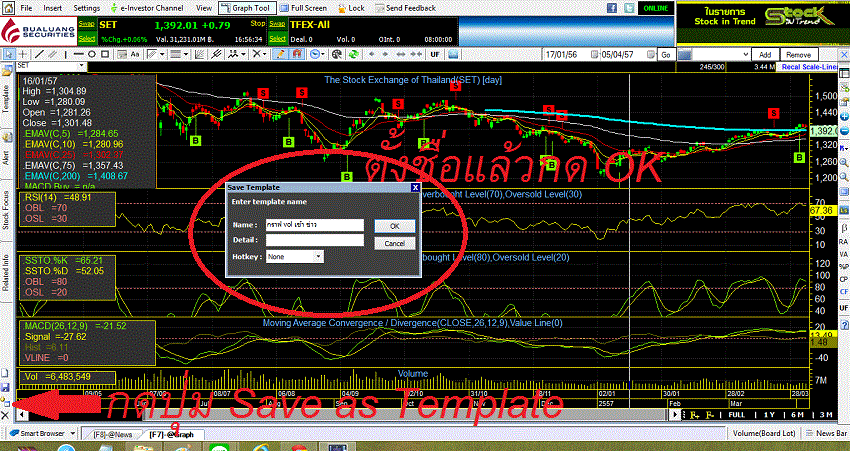Select the crosshair cursor tool
This screenshot has width=850, height=451.
click(x=23, y=54)
